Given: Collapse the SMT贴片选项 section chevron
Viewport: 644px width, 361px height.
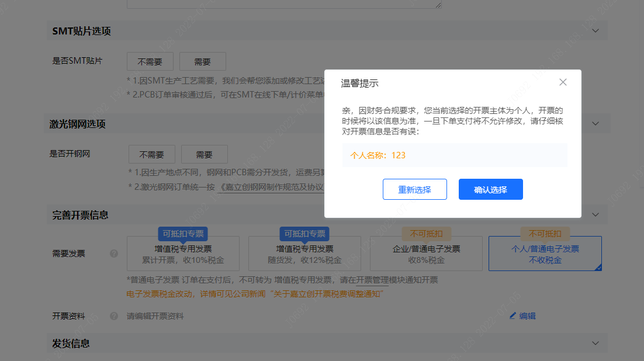Looking at the screenshot, I should pos(595,31).
